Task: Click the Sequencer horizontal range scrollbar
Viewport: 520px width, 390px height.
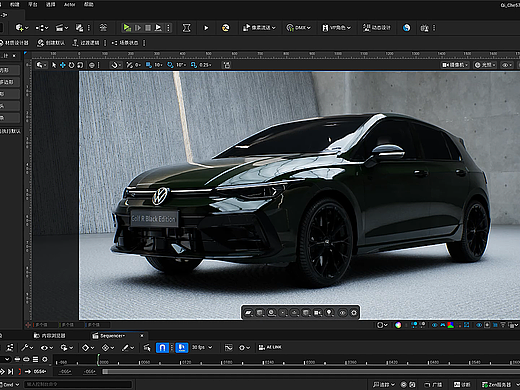Action: (x=310, y=371)
